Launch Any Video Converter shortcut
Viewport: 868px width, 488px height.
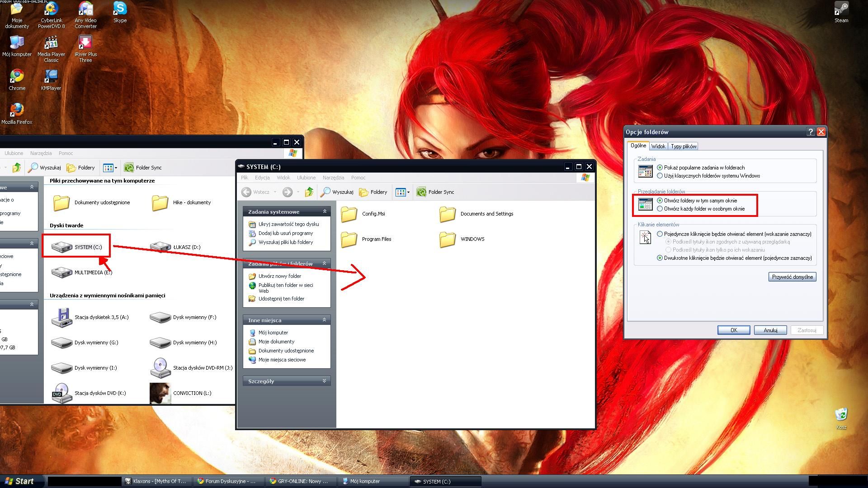point(85,15)
